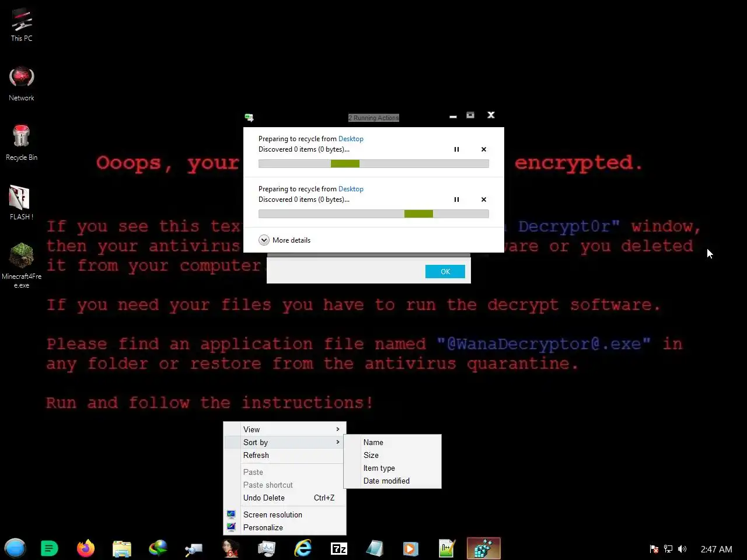Sort desktop items by Name
This screenshot has height=560, width=747.
[x=392, y=442]
